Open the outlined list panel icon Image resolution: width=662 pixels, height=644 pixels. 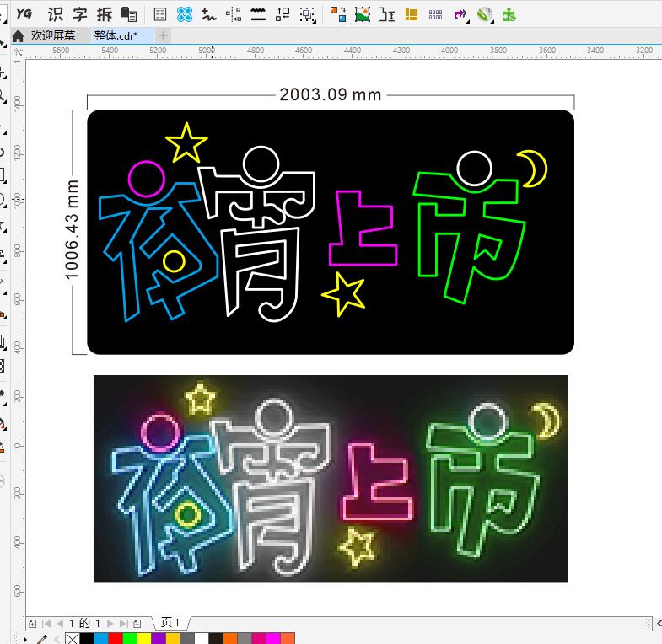160,15
